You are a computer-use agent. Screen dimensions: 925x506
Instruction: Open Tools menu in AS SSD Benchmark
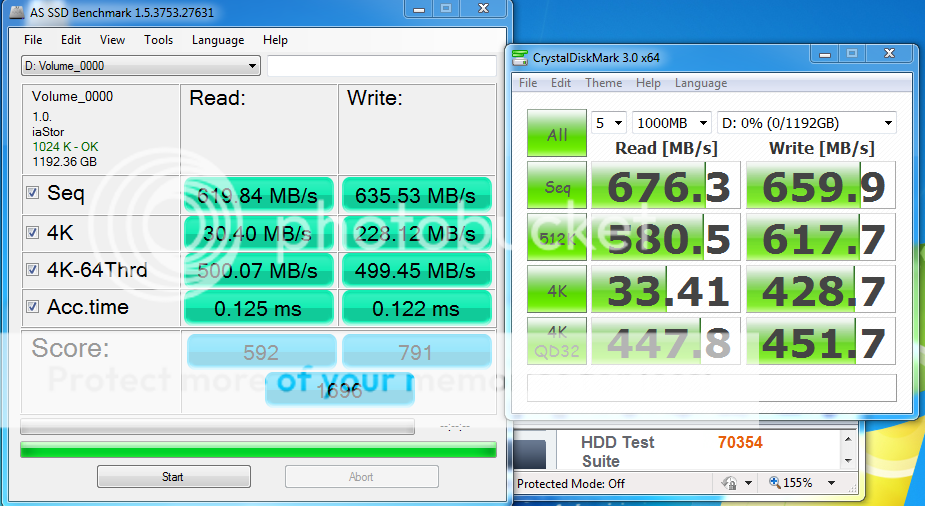(158, 40)
